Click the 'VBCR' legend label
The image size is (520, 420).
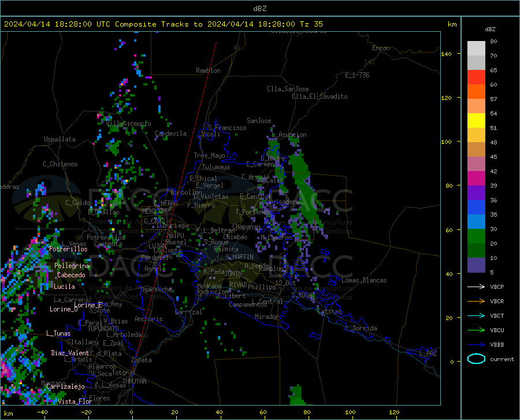coord(497,302)
